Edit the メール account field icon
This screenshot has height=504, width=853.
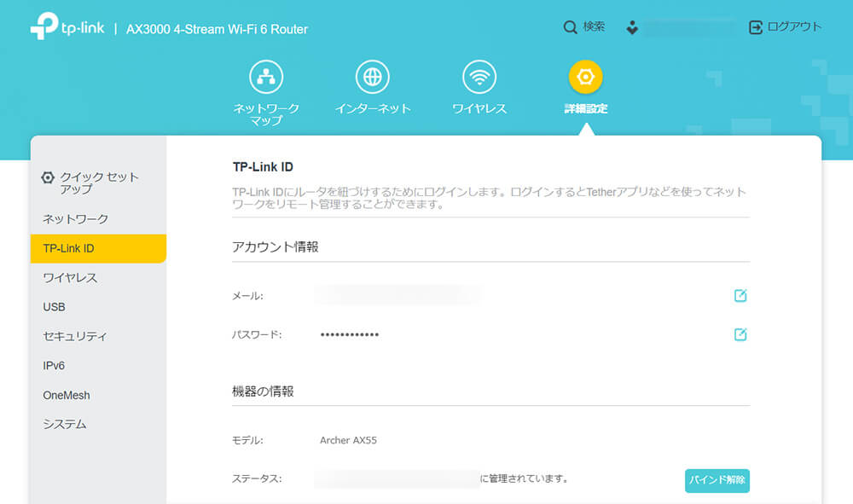pyautogui.click(x=740, y=295)
